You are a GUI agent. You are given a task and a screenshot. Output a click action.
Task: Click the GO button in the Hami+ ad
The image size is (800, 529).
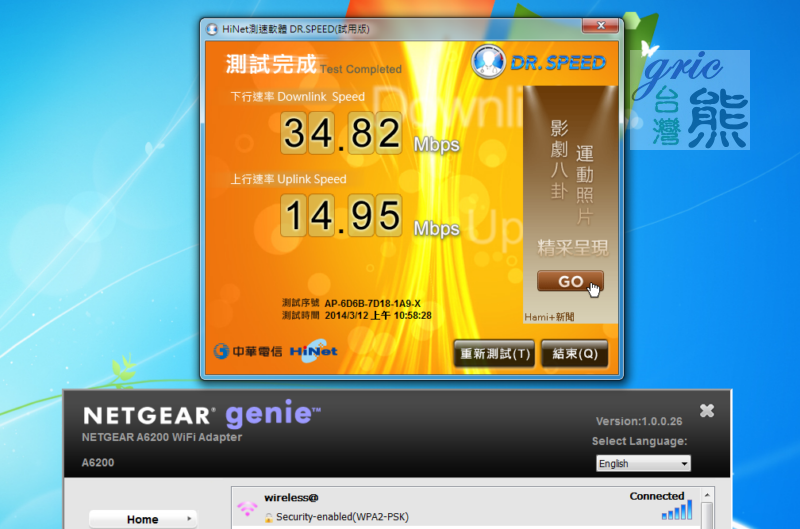570,281
